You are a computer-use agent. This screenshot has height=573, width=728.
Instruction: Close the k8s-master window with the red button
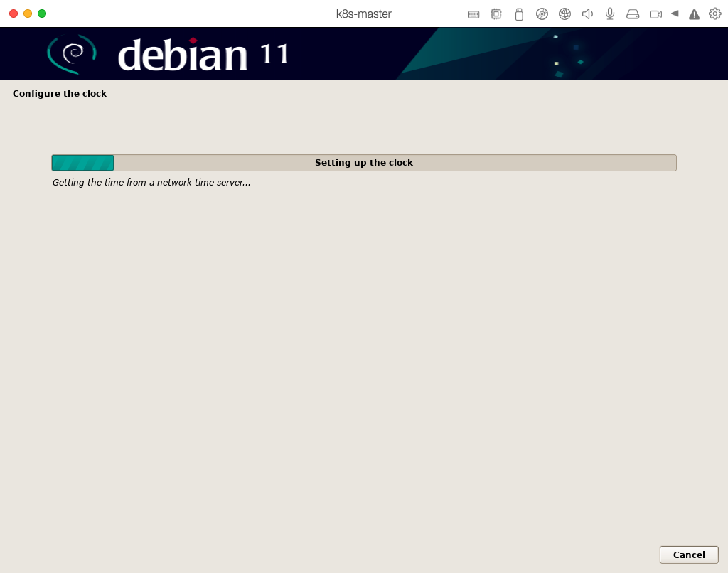click(x=14, y=14)
